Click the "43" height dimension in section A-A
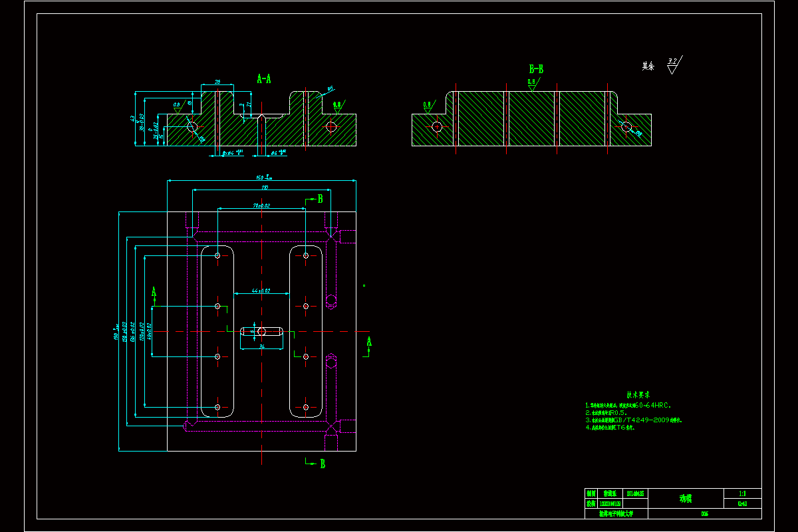The image size is (798, 532). coord(133,120)
